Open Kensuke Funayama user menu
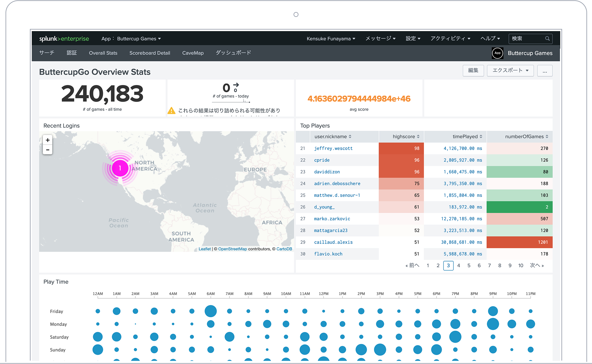 (331, 38)
